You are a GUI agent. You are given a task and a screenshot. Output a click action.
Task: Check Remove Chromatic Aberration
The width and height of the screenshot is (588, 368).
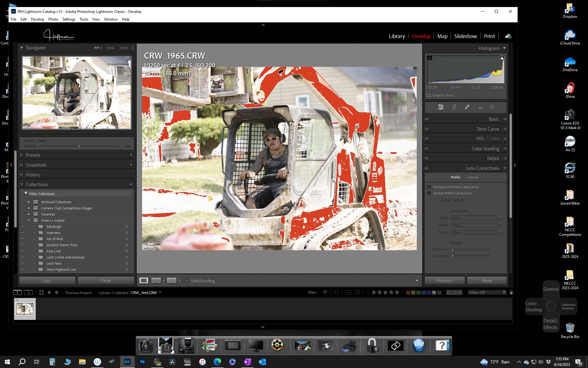click(429, 187)
